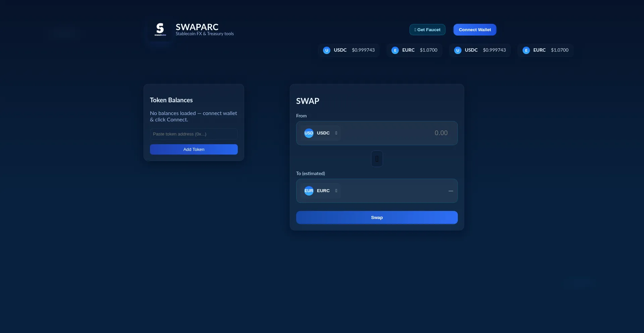Image resolution: width=644 pixels, height=333 pixels.
Task: Click the faucet icon inside the Get Faucet button
Action: click(415, 30)
